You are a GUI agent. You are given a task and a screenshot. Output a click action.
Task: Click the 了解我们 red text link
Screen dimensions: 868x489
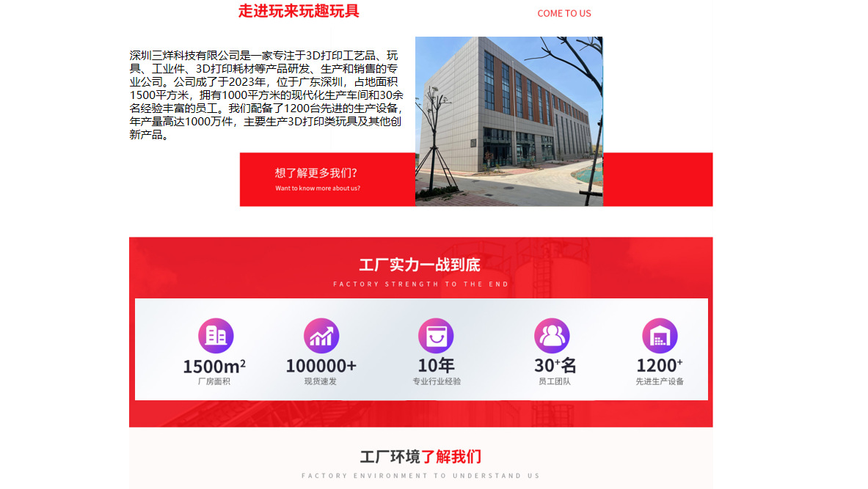459,456
